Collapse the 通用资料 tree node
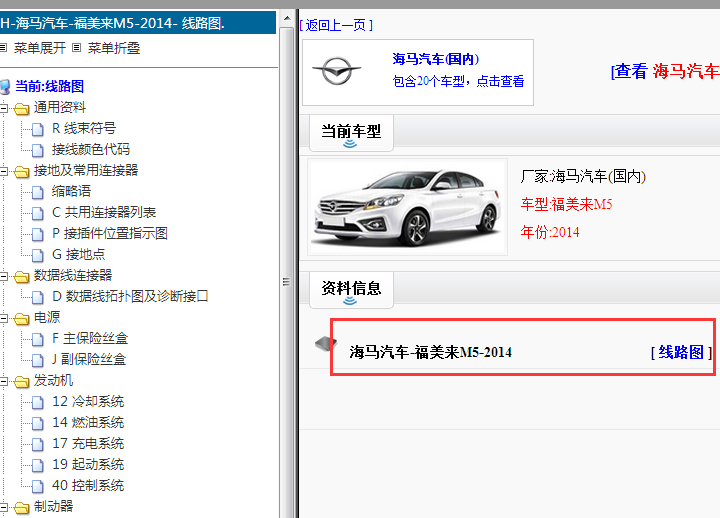Viewport: 720px width, 518px height. [4, 108]
